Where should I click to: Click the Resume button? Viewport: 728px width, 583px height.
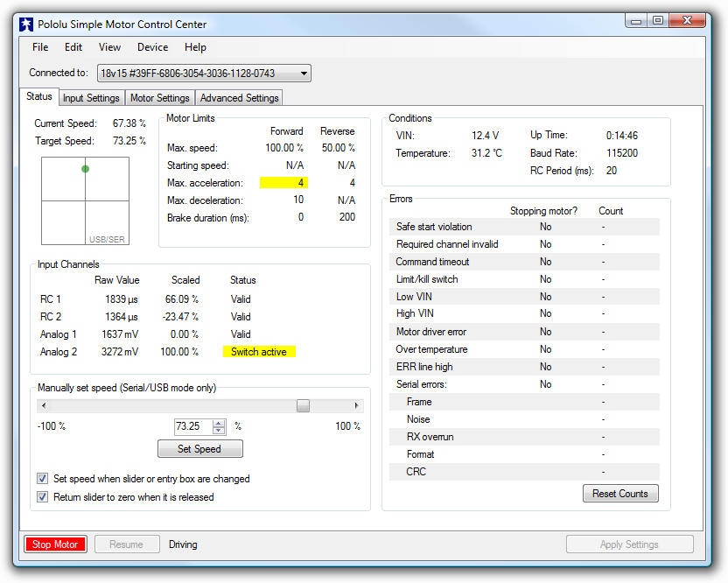(x=127, y=544)
